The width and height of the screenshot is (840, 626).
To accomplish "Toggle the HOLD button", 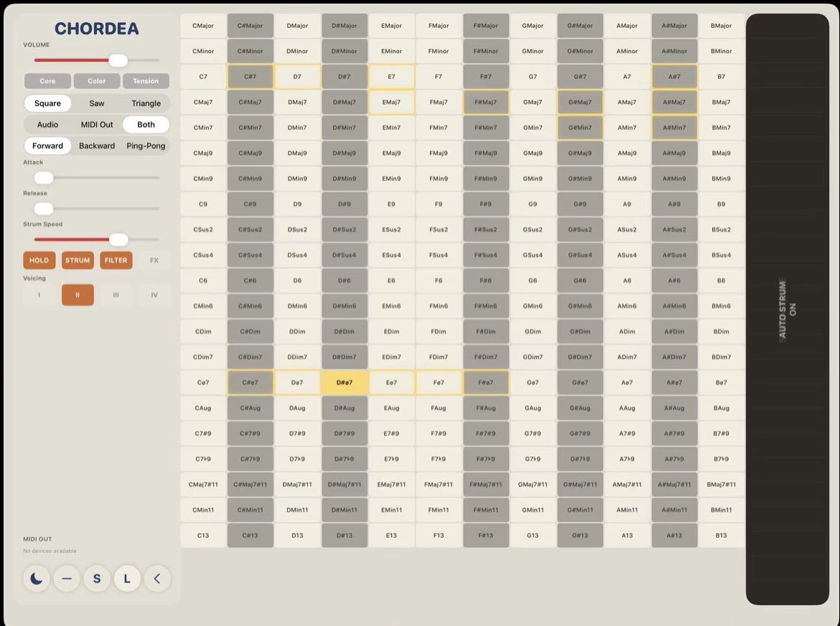I will (x=39, y=261).
